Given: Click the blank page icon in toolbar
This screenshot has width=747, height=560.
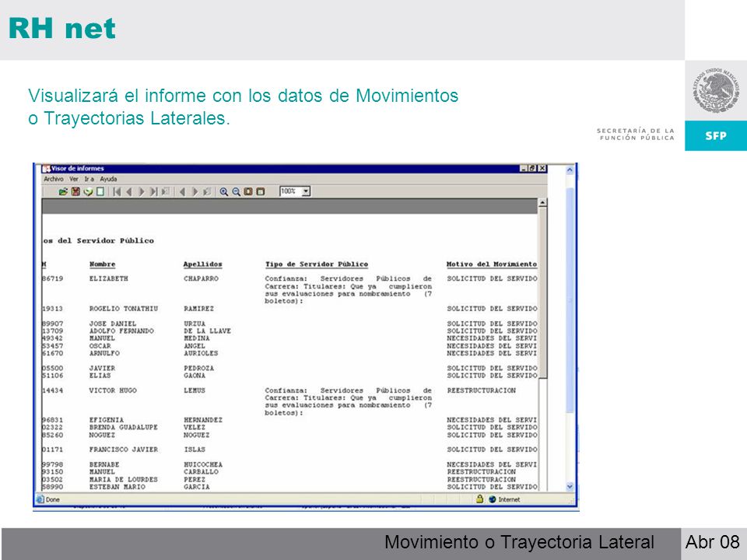Looking at the screenshot, I should [100, 191].
